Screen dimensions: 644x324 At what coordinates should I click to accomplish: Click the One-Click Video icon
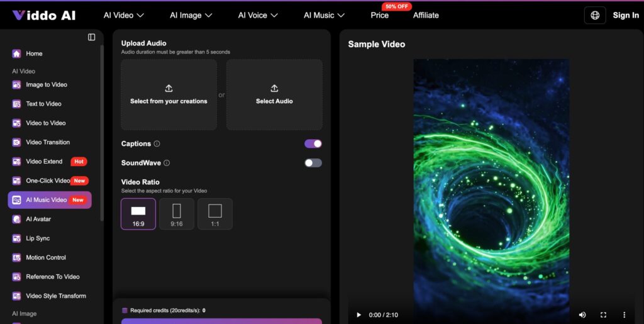click(x=16, y=181)
